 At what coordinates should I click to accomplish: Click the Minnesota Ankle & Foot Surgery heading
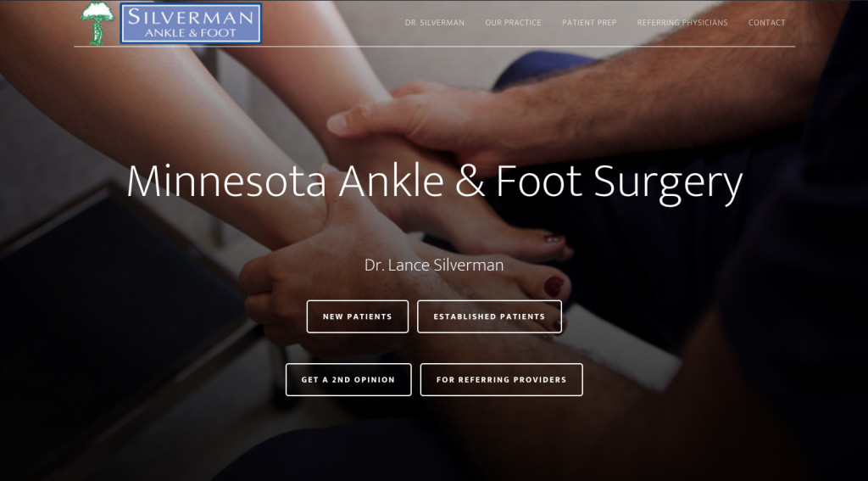click(x=435, y=182)
